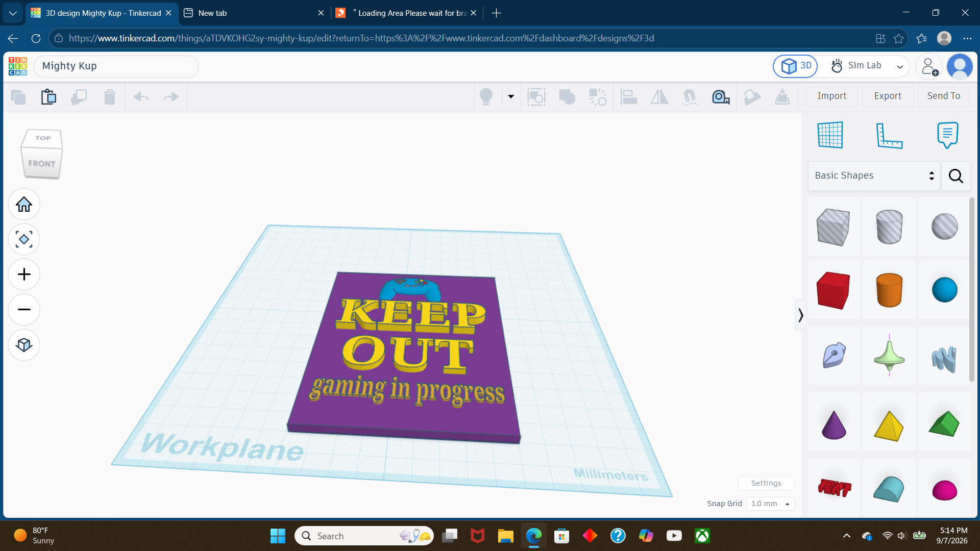
Task: Open the Snap Grid 1.0 mm dropdown
Action: point(770,504)
